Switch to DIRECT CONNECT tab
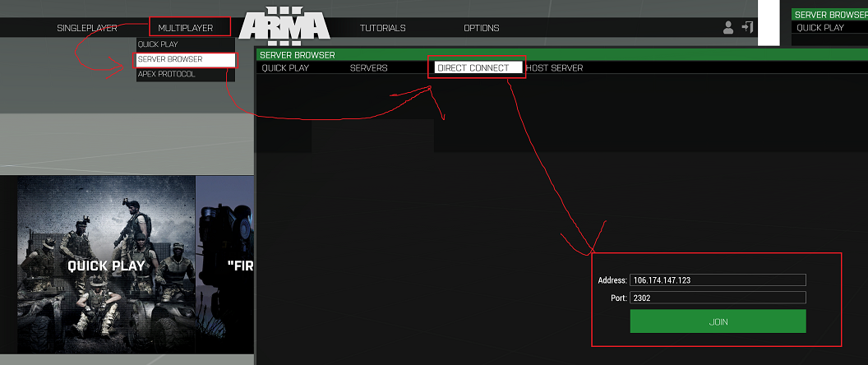868x365 pixels. click(x=478, y=67)
